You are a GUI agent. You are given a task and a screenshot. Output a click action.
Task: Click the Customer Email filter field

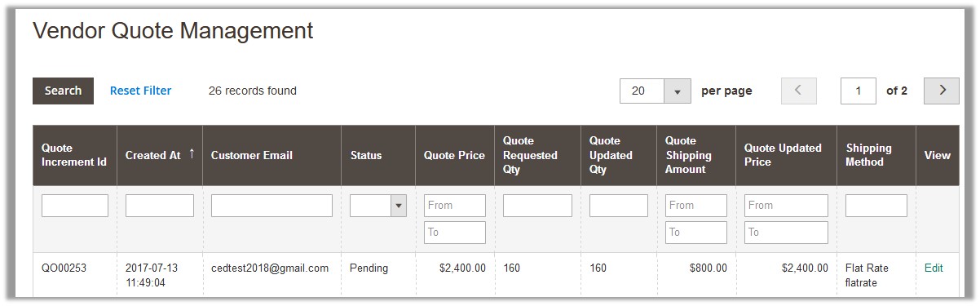click(271, 206)
